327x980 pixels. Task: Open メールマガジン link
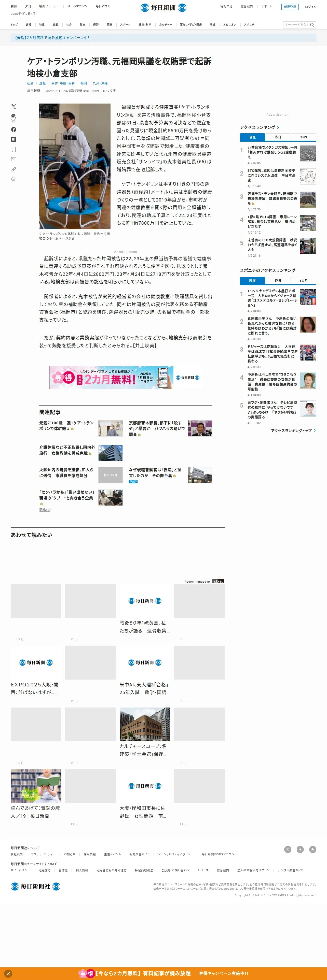click(x=77, y=6)
